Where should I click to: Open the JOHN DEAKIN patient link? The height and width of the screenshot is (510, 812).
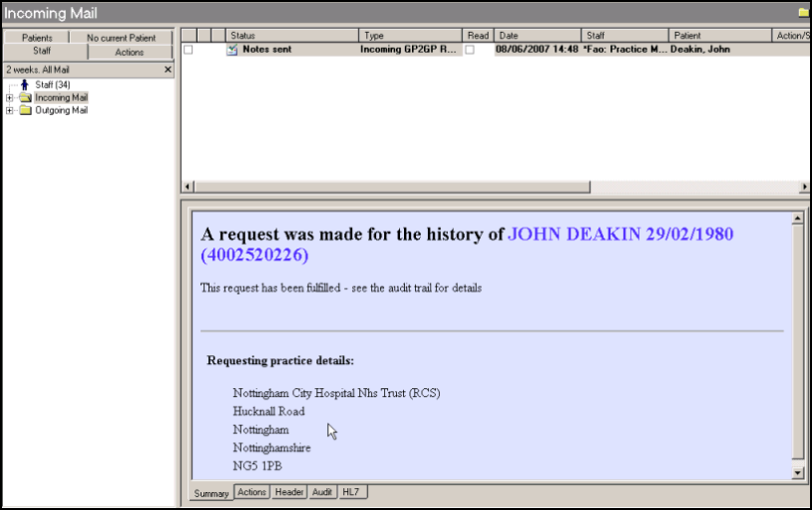tap(619, 235)
